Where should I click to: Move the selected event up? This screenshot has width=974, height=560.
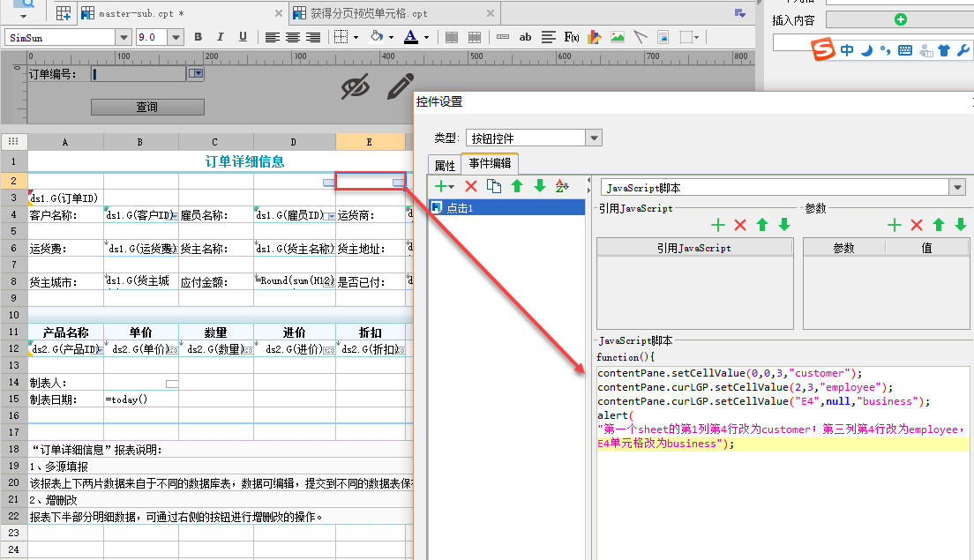point(517,186)
